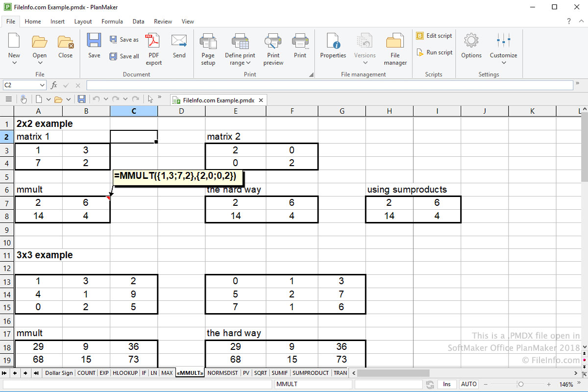This screenshot has width=588, height=392.
Task: Click the New document icon in ribbon
Action: click(14, 41)
